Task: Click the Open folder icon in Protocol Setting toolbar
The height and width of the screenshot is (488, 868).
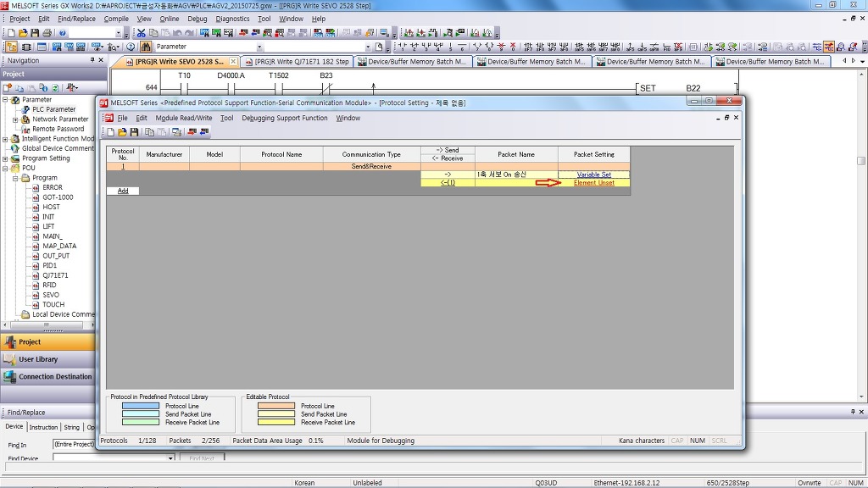Action: point(122,132)
